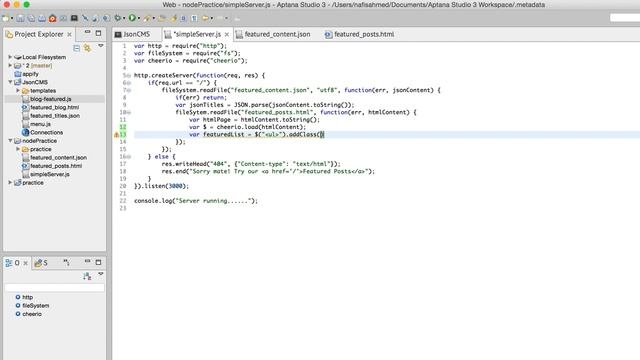Minimize the Project Explorer panel
Screen dimensions: 640x360
click(87, 32)
